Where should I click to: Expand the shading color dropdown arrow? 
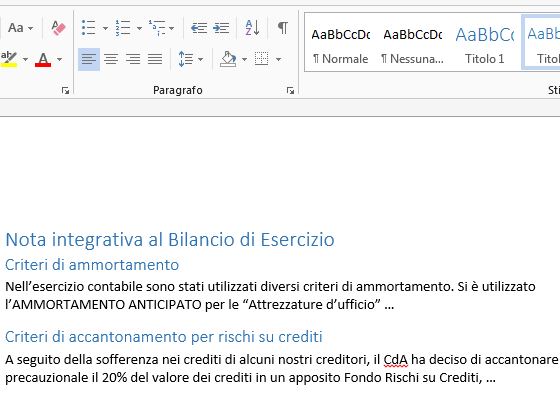click(245, 59)
